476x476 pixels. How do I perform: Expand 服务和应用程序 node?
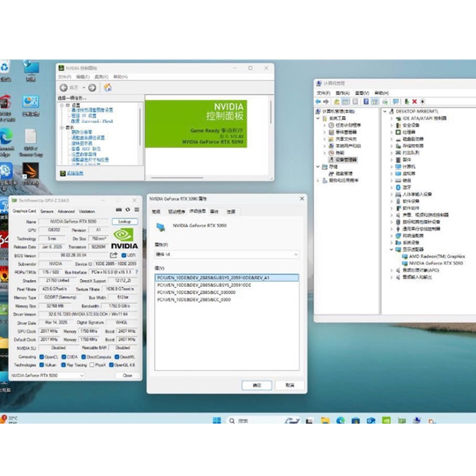318,180
